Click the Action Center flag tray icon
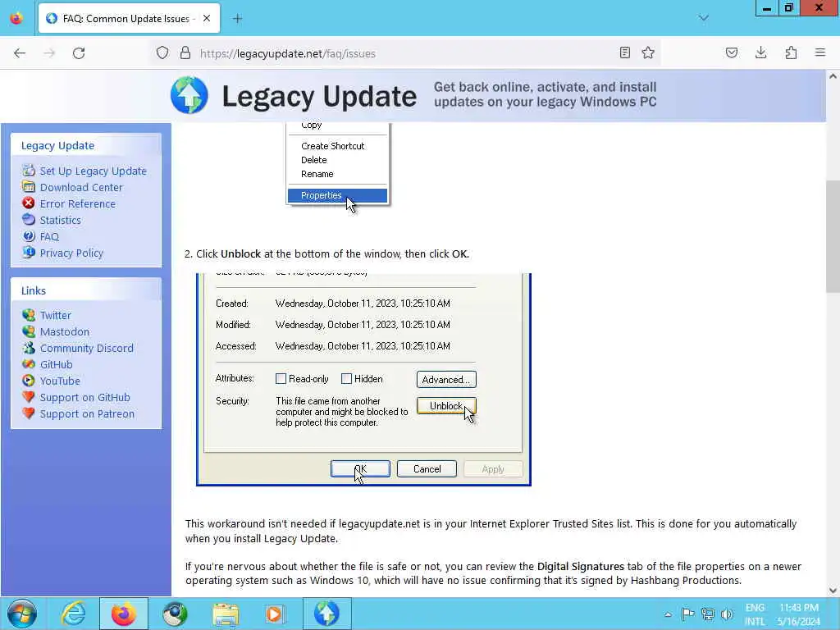Screen dimensions: 840x630 click(x=688, y=614)
